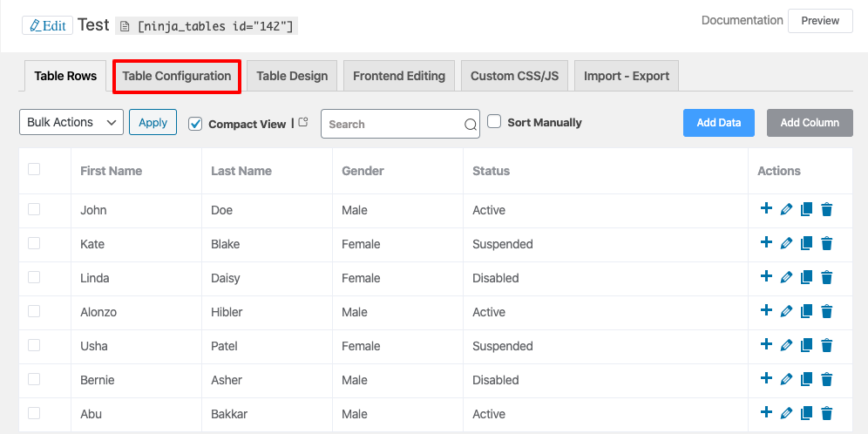The image size is (868, 434).
Task: Open the Table Design tab
Action: click(292, 76)
